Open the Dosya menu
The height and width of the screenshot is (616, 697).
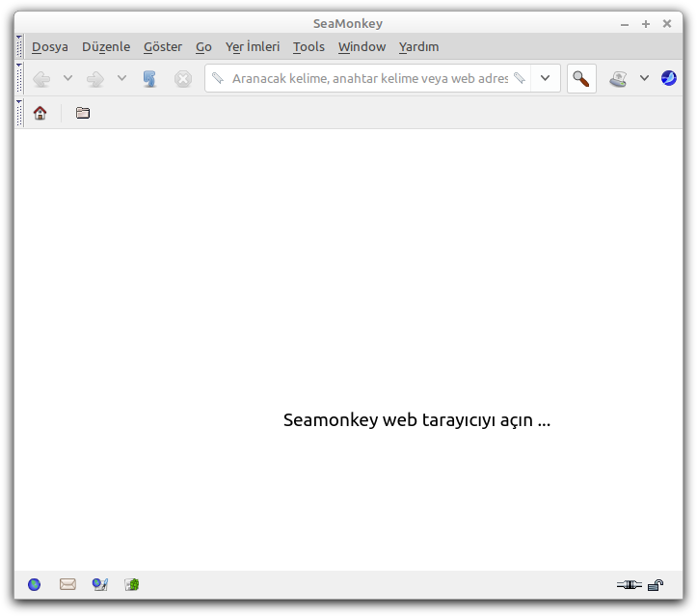(49, 46)
